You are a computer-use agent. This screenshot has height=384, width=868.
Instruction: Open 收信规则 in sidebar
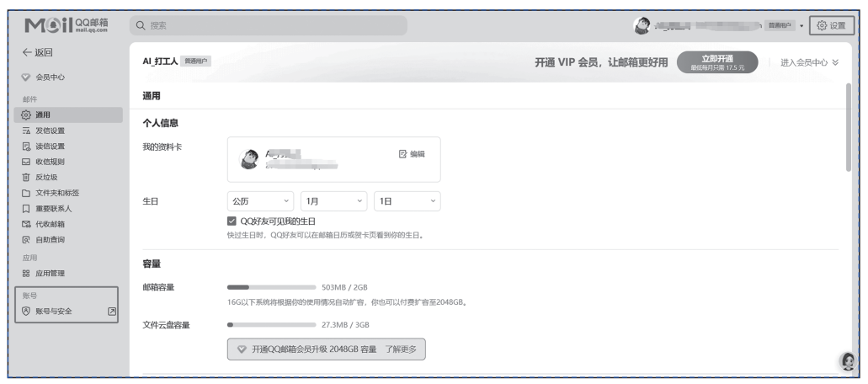[x=50, y=162]
